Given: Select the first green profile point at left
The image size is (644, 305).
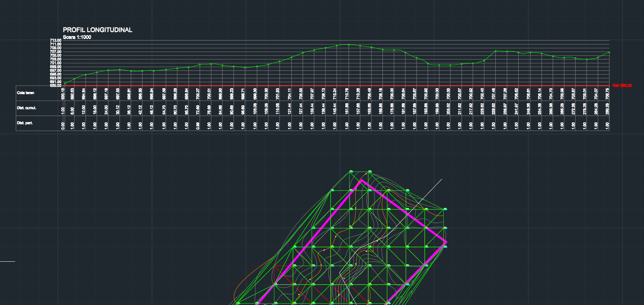Looking at the screenshot, I should pos(65,84).
